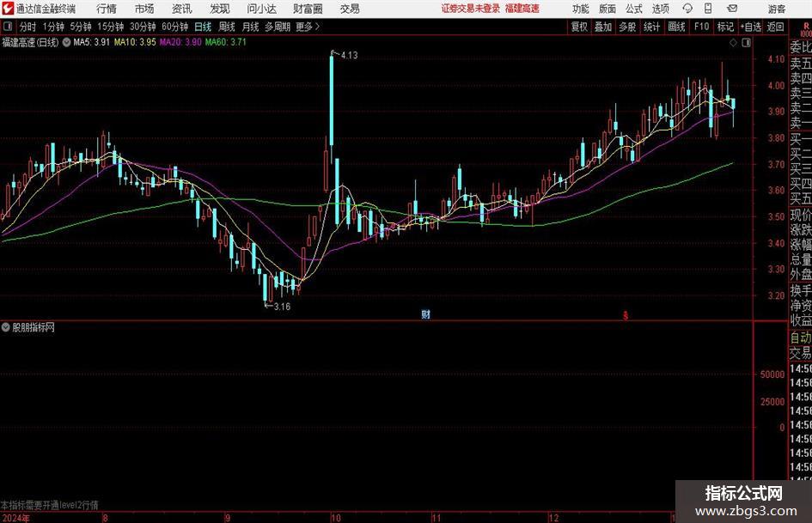Click the MA10: 3.95 value
Screen dimensions: 812x523
point(135,42)
